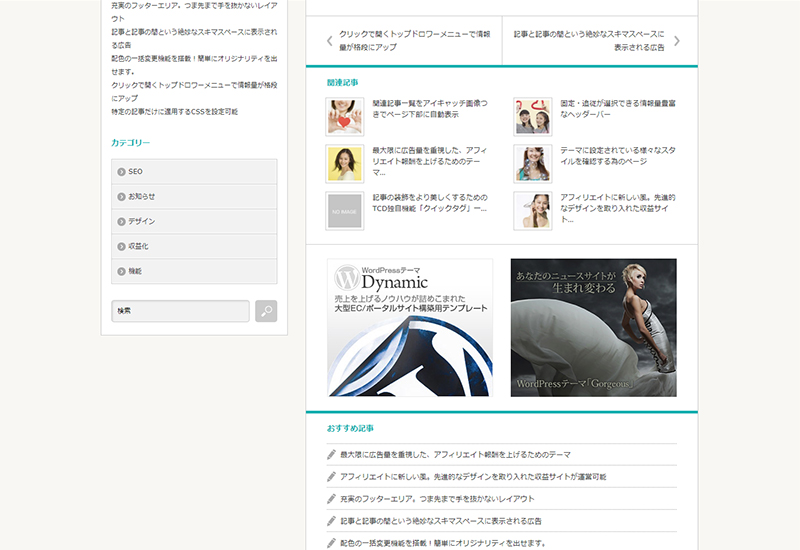Screen dimensions: 800x550
Task: Open related article 記事の装飾をより美しくするための
Action: [430, 203]
